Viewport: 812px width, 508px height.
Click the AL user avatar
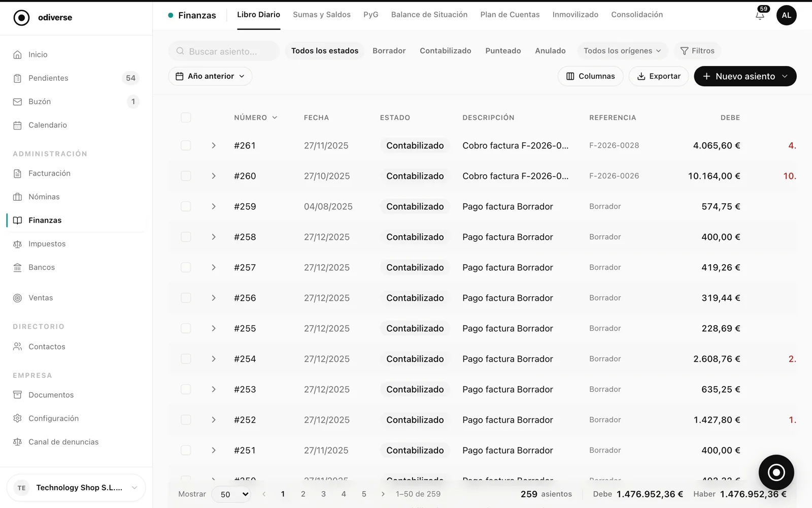point(786,15)
